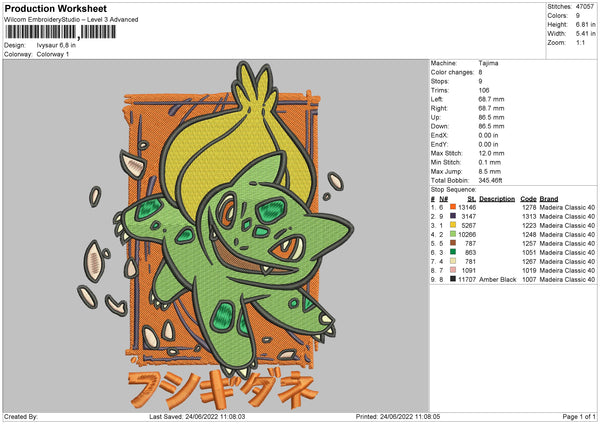
Task: Click the Zoom value '1:1'
Action: (x=580, y=42)
